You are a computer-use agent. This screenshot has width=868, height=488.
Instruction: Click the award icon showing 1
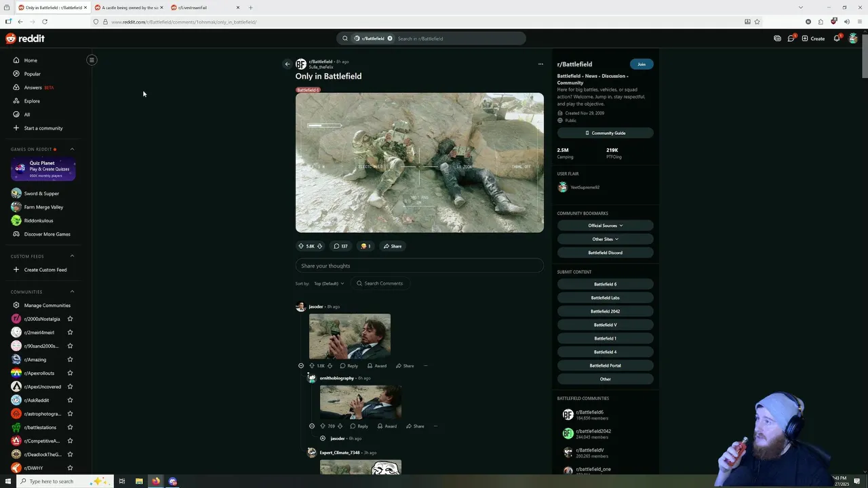366,246
